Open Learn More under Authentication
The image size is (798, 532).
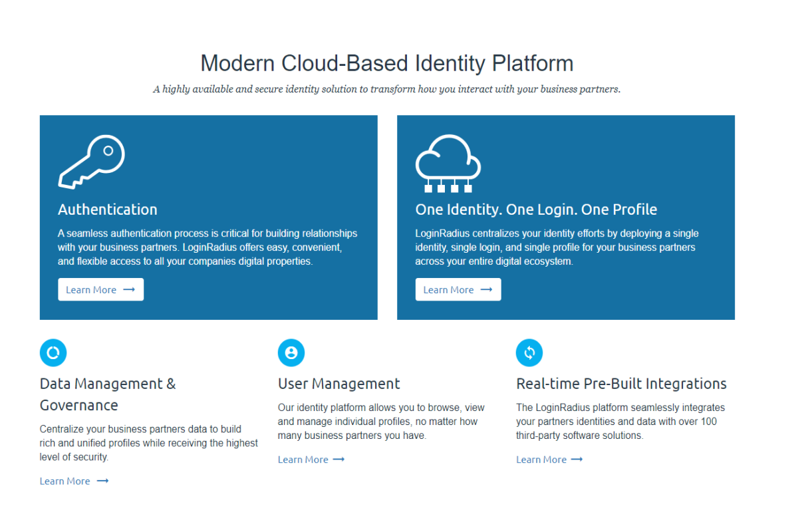point(100,290)
